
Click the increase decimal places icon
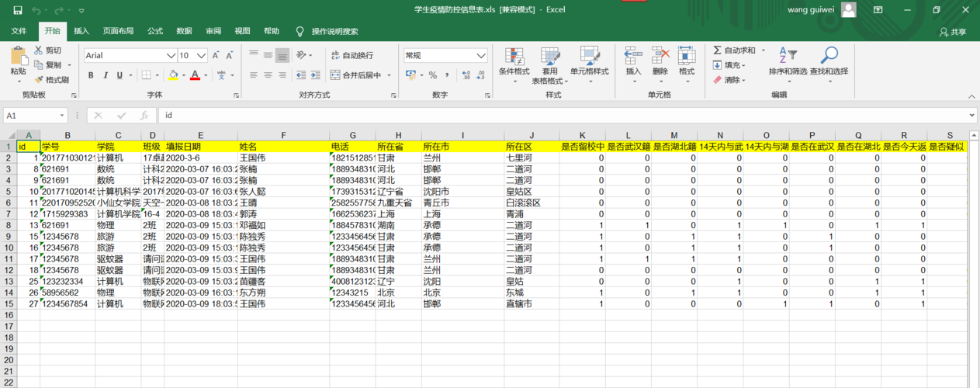click(466, 75)
